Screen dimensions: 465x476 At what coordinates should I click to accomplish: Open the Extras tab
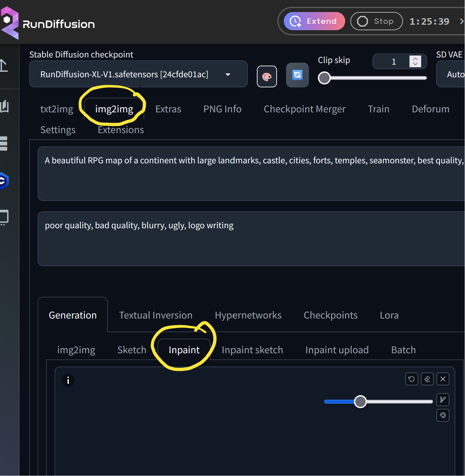pos(168,109)
